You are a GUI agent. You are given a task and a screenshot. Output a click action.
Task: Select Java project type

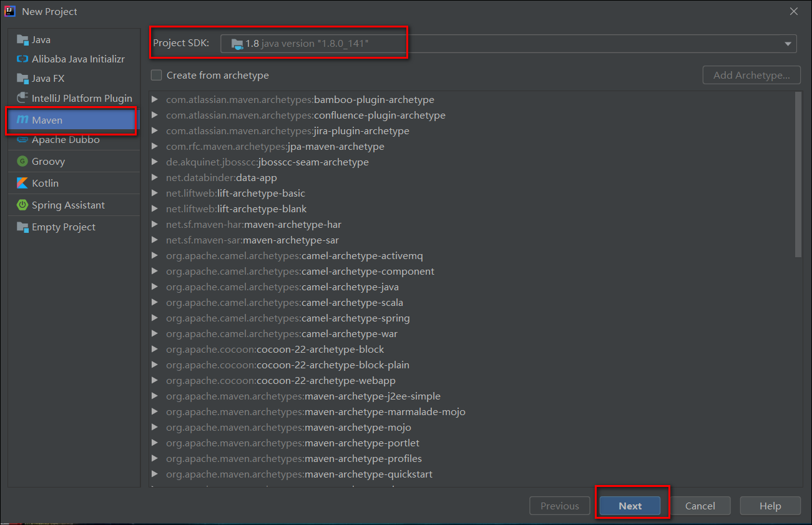(x=74, y=40)
